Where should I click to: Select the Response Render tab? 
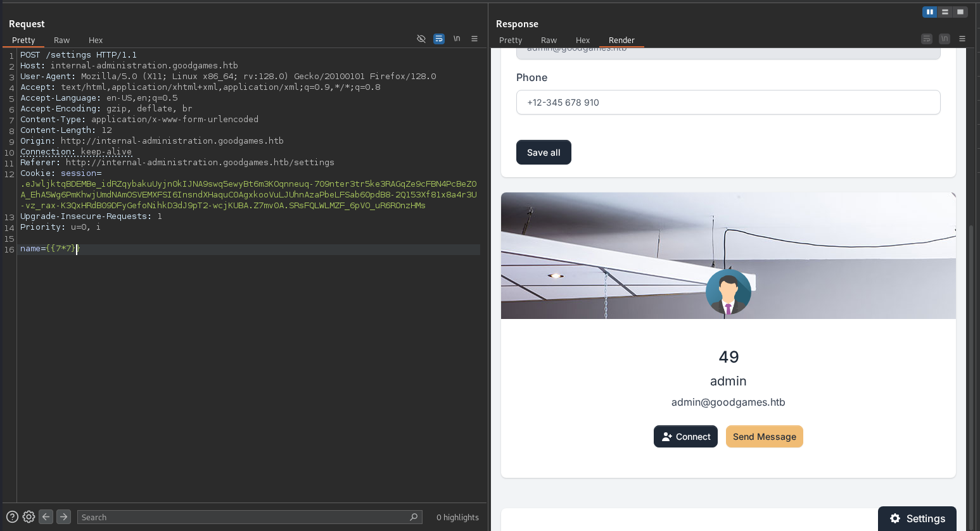(x=621, y=40)
